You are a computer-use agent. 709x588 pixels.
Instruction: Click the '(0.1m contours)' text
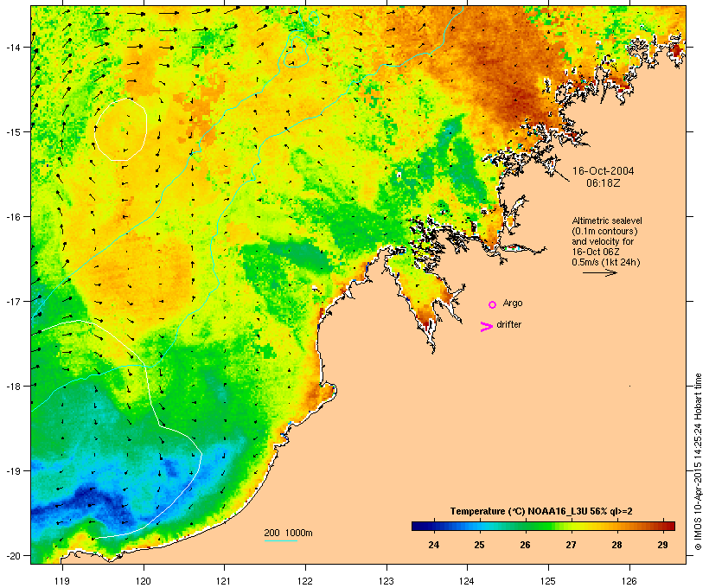604,231
